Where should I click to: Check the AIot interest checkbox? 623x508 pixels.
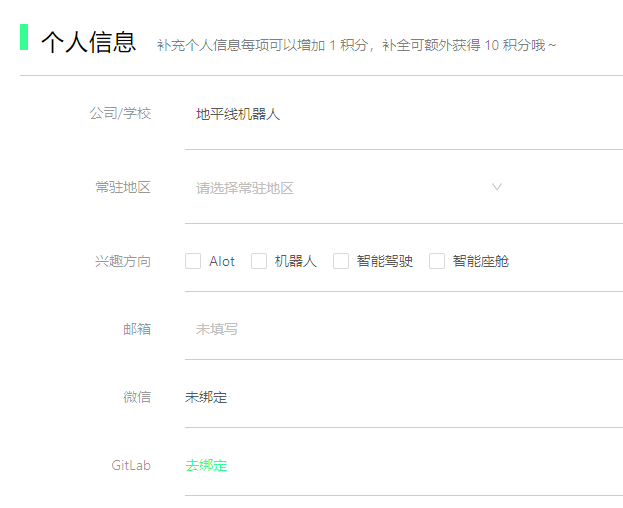point(193,261)
